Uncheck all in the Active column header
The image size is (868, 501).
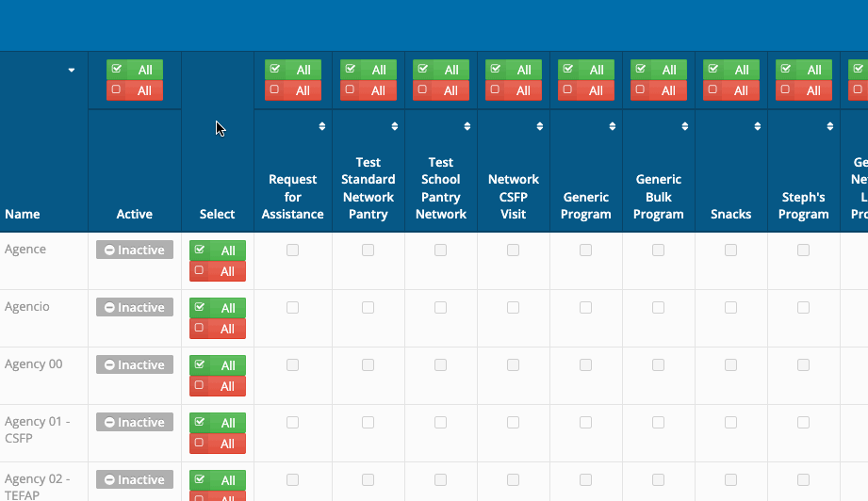[x=135, y=90]
